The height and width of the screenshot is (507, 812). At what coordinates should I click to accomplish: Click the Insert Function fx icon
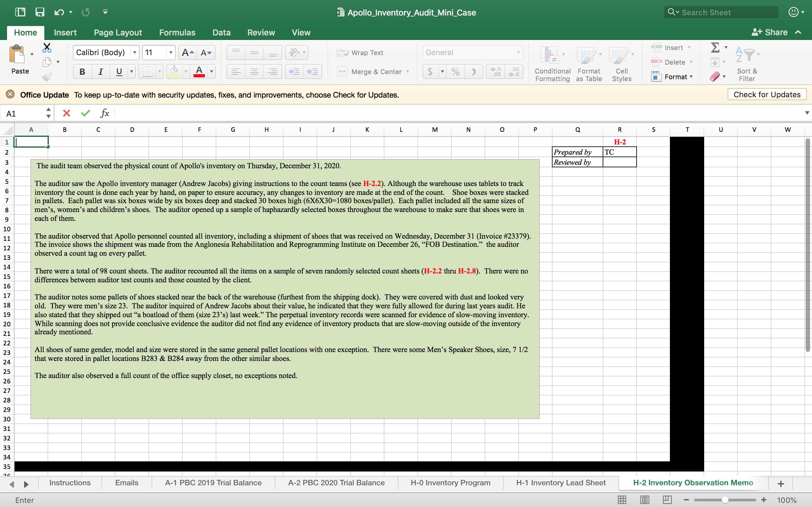(x=105, y=113)
